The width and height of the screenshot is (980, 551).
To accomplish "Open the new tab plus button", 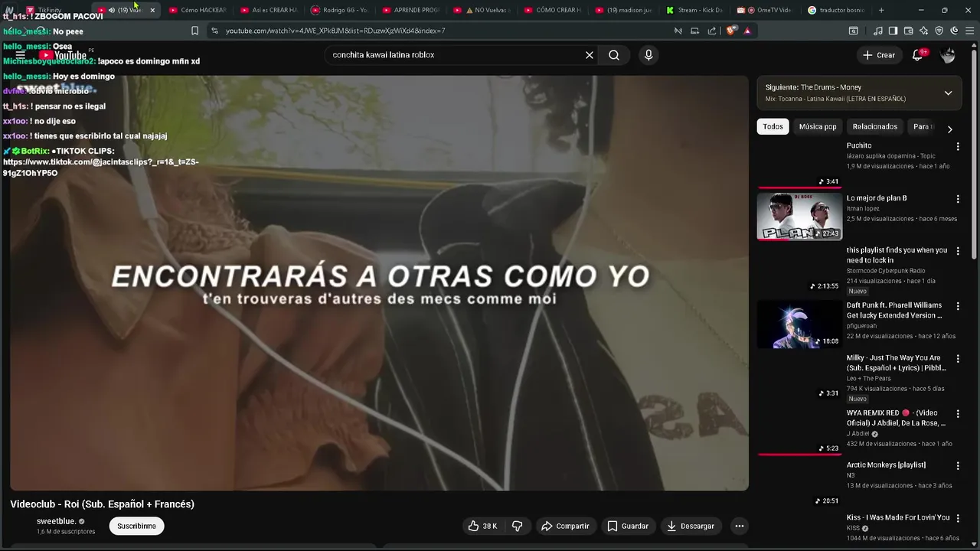I will click(881, 10).
